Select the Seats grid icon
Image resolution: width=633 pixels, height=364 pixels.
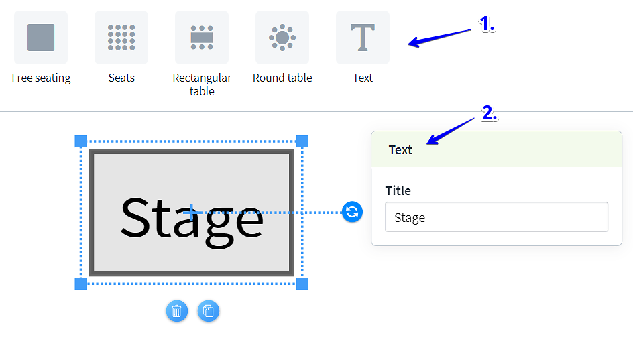[121, 38]
